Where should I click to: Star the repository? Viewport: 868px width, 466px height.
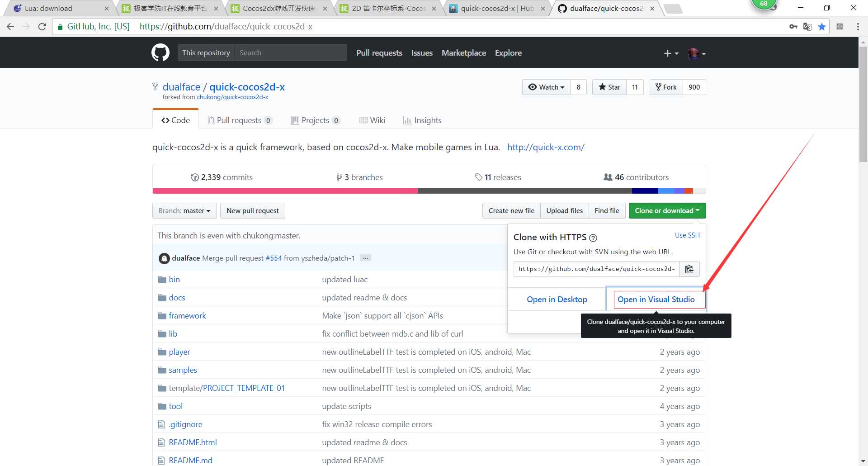click(x=609, y=87)
